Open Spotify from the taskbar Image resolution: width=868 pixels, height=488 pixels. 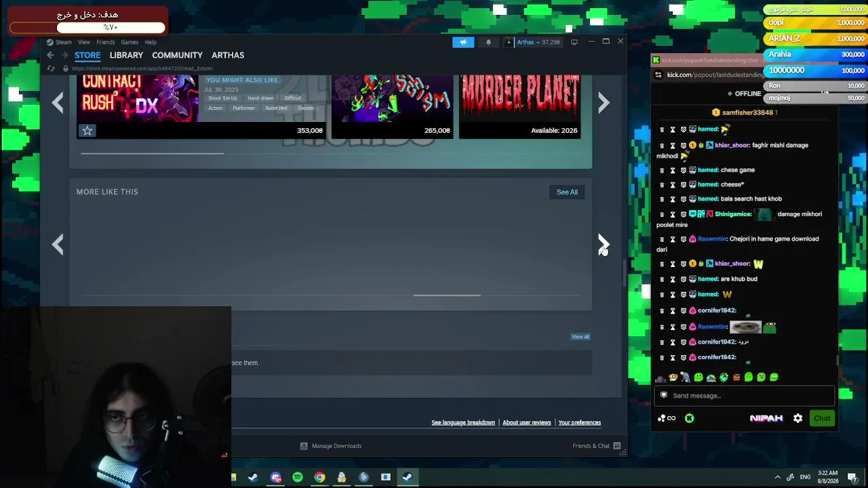coord(298,477)
